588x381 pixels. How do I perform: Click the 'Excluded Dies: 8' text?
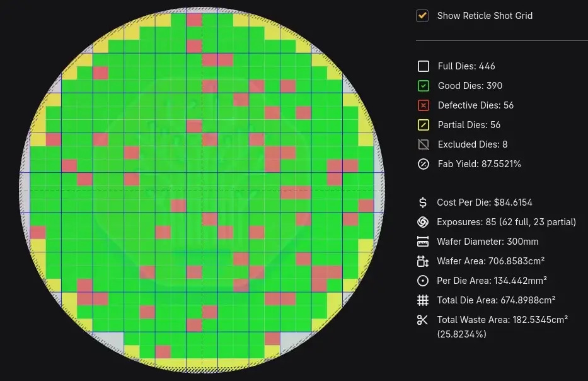pyautogui.click(x=473, y=144)
